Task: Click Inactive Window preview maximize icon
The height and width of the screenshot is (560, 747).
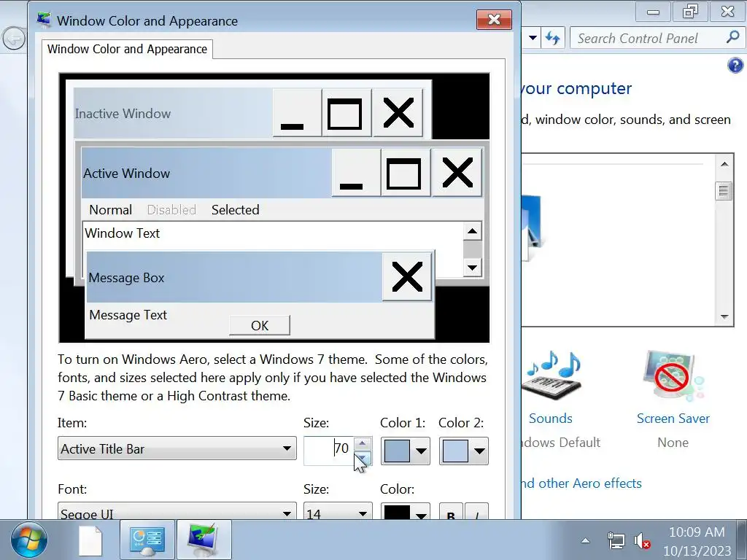Action: 347,113
